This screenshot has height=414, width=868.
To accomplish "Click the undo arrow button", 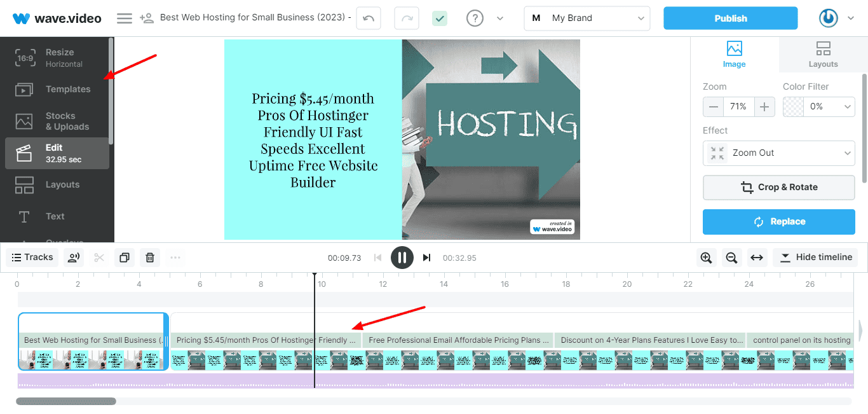I will pos(369,18).
